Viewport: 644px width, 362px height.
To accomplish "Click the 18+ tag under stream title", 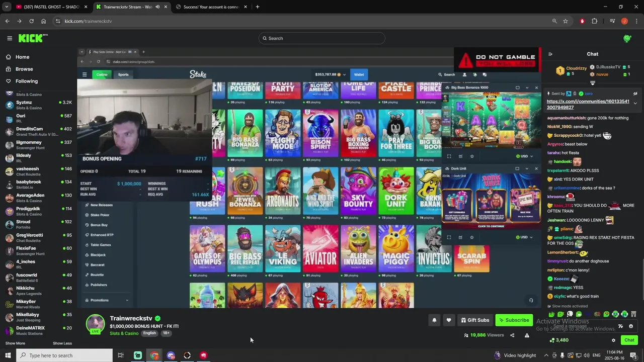I will click(166, 333).
